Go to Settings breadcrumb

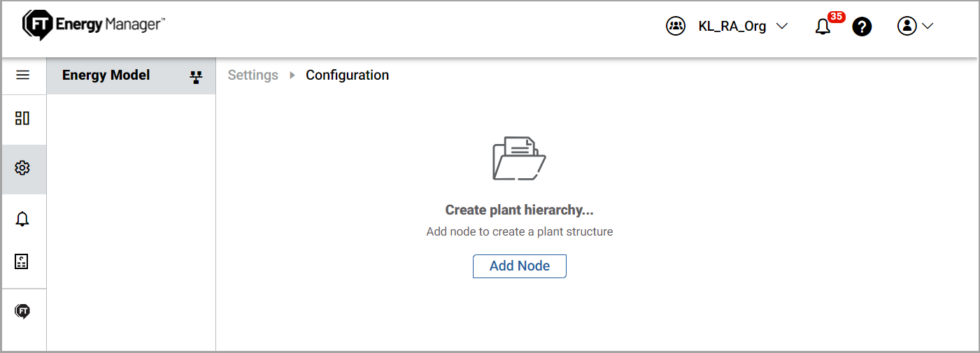click(253, 75)
